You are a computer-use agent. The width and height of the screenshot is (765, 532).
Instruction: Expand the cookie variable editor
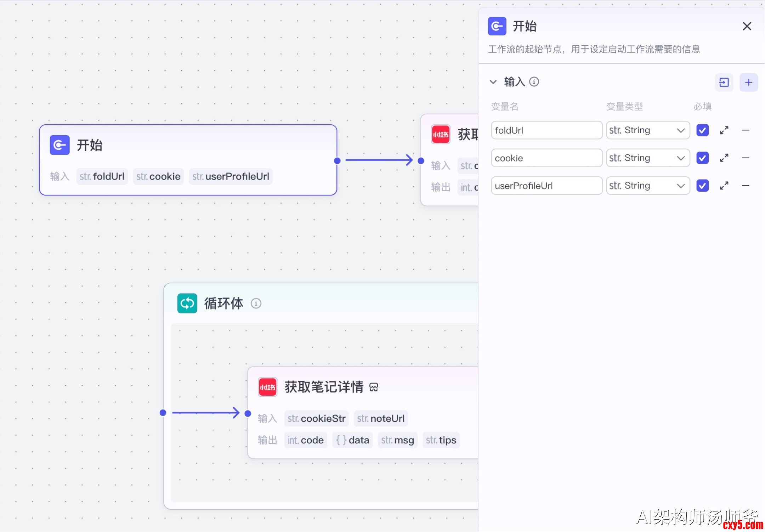(x=724, y=158)
